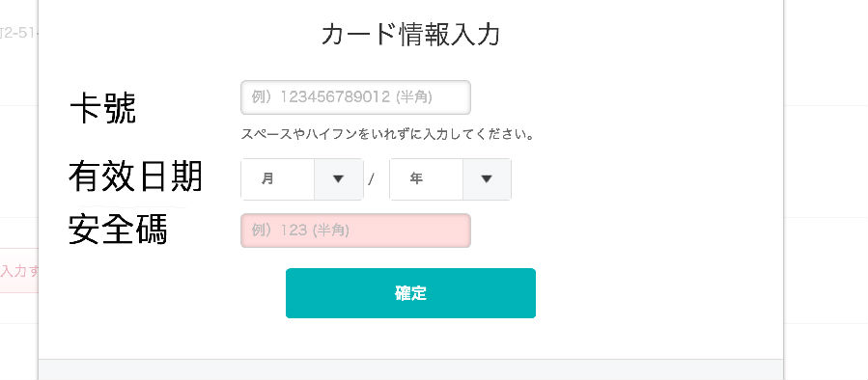The height and width of the screenshot is (380, 868).
Task: Click the partially hidden pink 入力 error box
Action: pos(19,270)
